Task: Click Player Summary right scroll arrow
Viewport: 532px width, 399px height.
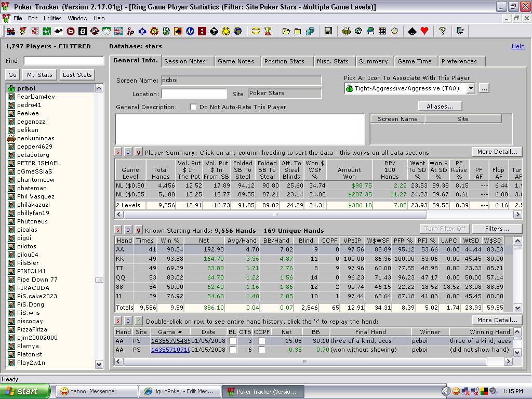Action: click(x=517, y=215)
